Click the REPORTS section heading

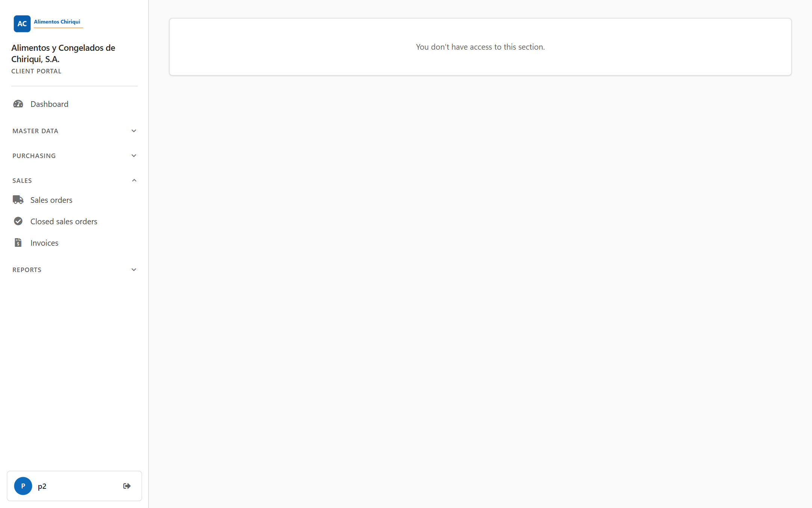coord(27,270)
